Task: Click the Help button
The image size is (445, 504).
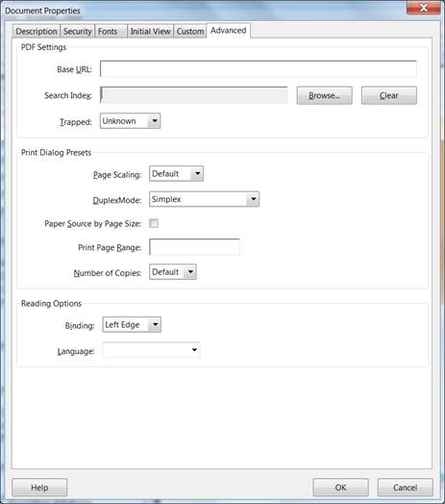Action: [x=39, y=488]
